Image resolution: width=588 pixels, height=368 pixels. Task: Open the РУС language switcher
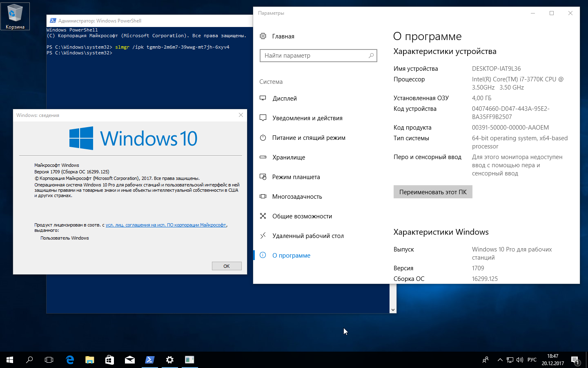pyautogui.click(x=532, y=360)
